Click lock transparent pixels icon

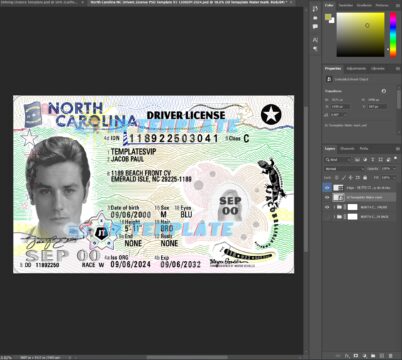tap(337, 178)
